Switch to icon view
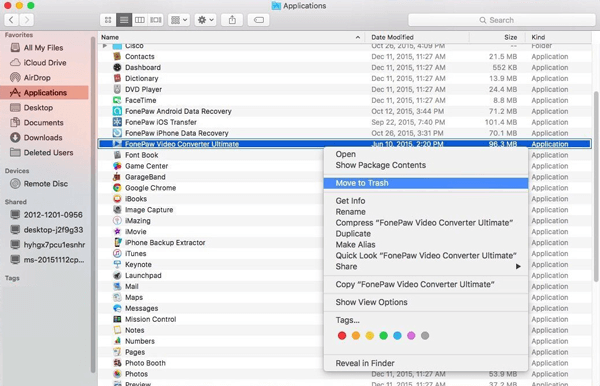 [108, 20]
